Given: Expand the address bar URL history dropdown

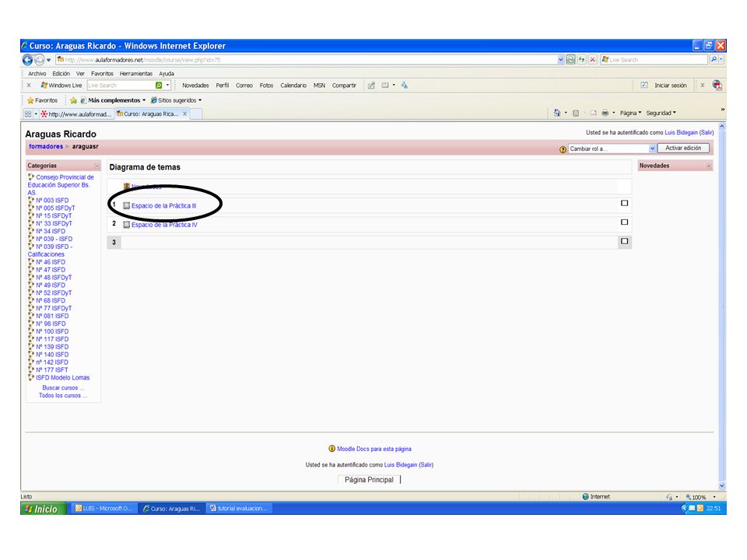Looking at the screenshot, I should (x=561, y=60).
